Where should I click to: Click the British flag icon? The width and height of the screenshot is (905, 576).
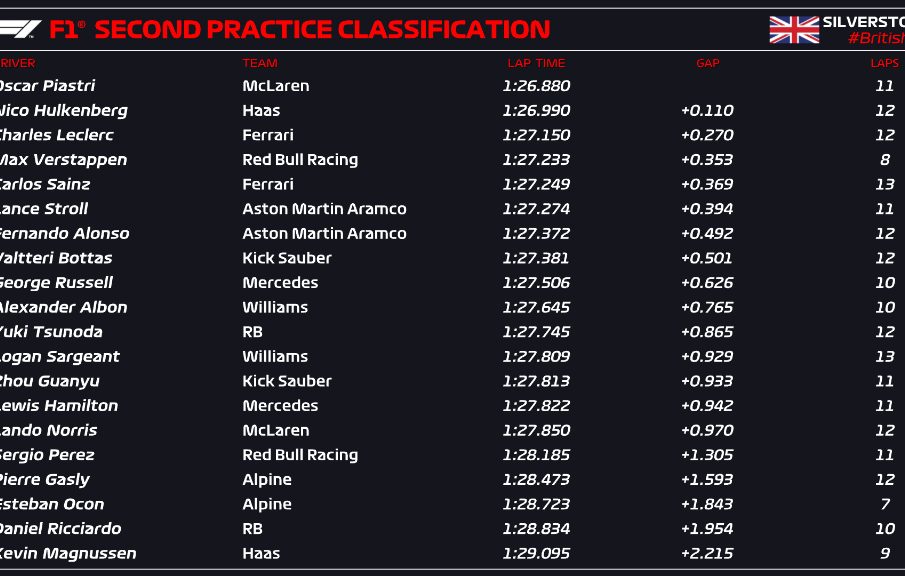(x=794, y=29)
